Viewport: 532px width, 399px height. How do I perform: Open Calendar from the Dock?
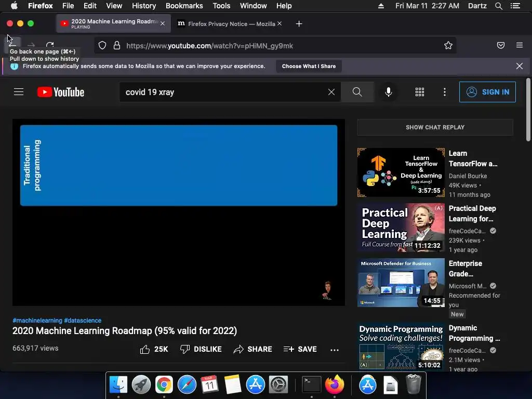[209, 385]
